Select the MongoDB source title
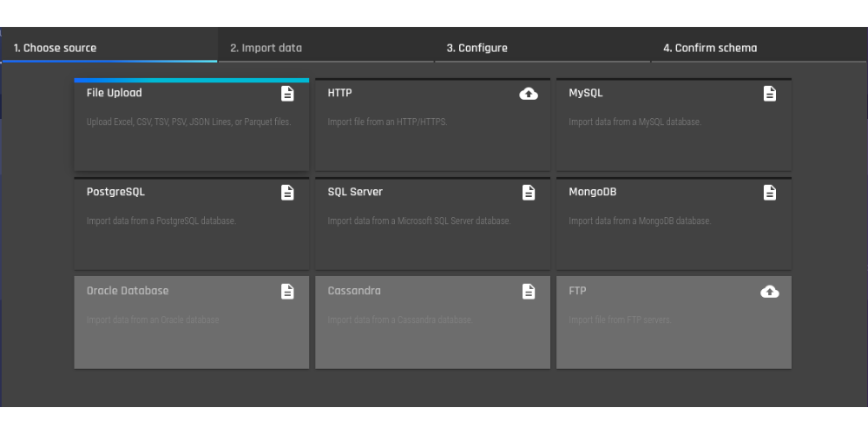 592,192
